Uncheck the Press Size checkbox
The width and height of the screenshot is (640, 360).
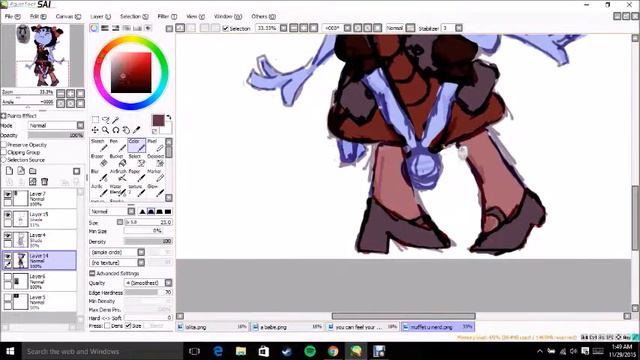[x=129, y=325]
